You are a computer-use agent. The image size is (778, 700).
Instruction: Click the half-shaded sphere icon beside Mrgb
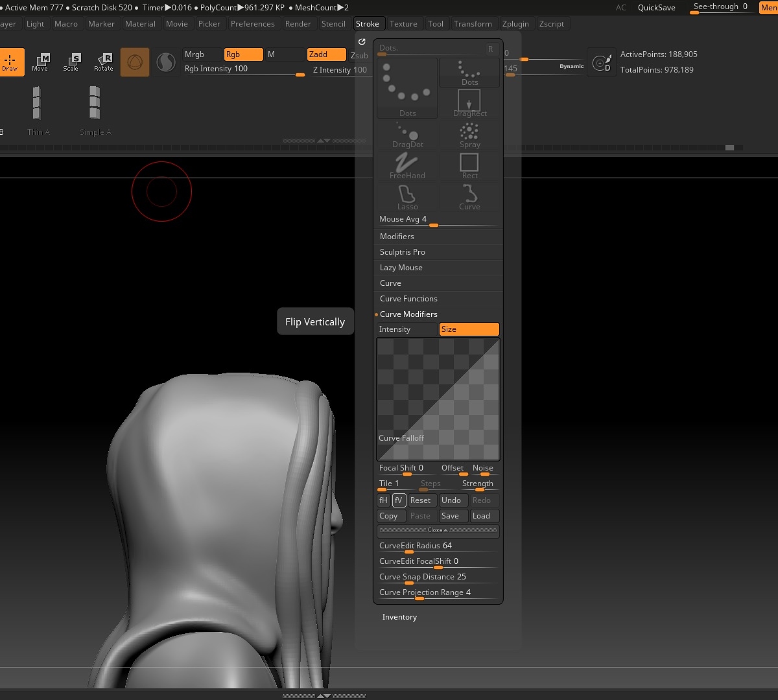click(x=167, y=62)
